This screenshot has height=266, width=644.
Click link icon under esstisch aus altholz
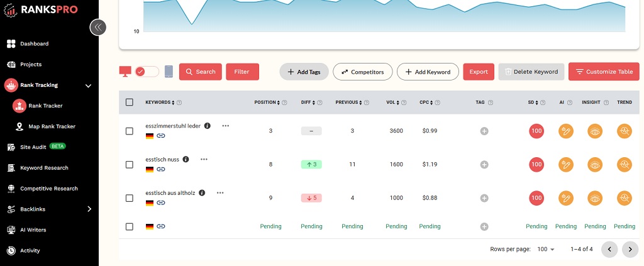161,202
